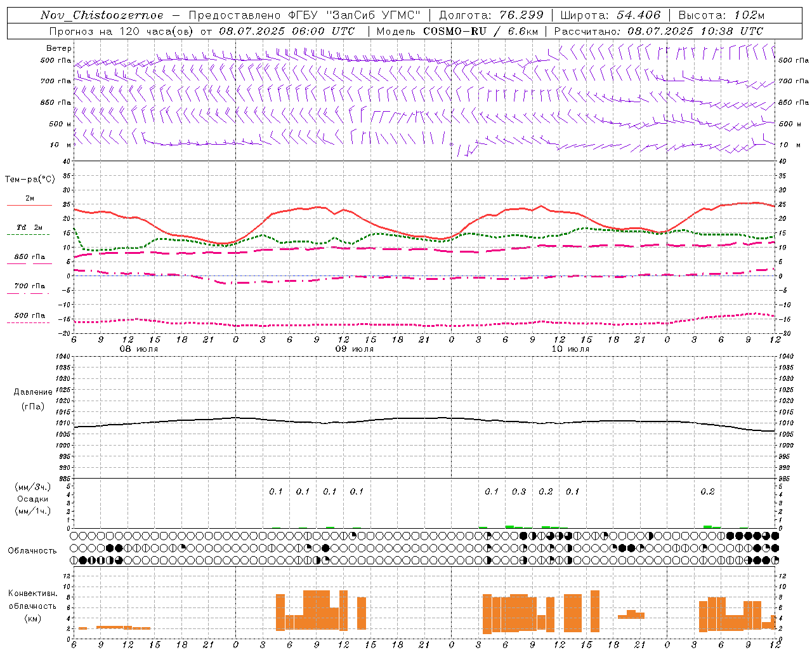Screen dimensions: 812x650
Task: Click the 700 гПа label right of wind barbs
Action: tap(794, 81)
